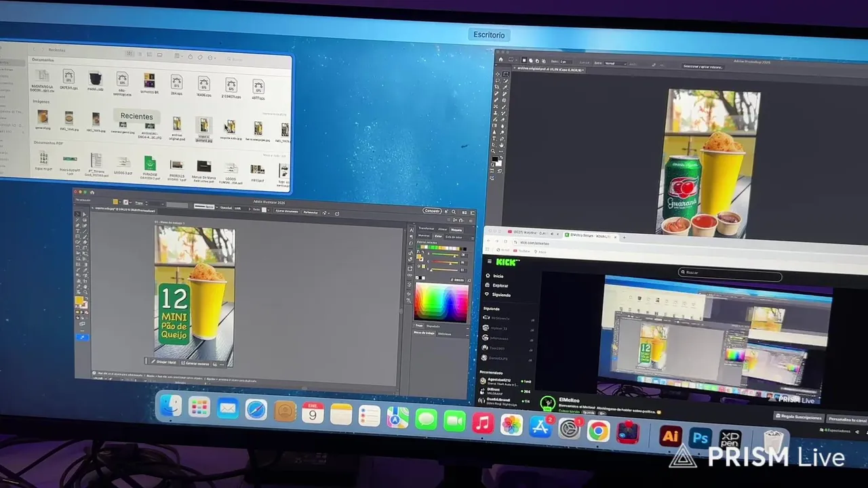Open the XP-Pen app in the Dock

[730, 440]
